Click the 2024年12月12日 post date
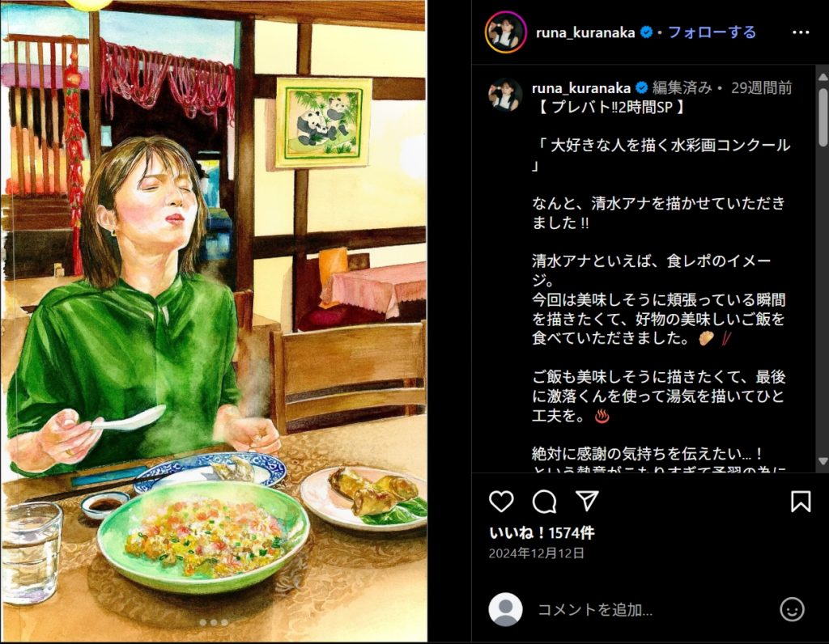 tap(536, 553)
